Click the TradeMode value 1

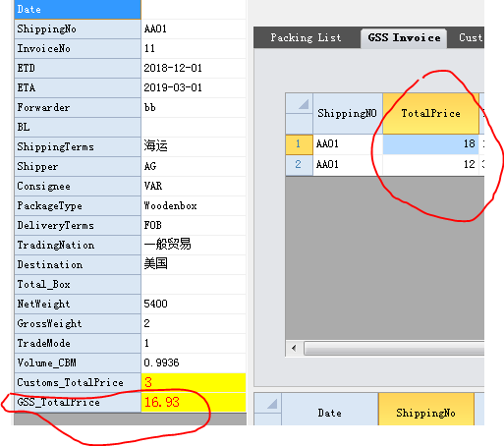coord(194,343)
